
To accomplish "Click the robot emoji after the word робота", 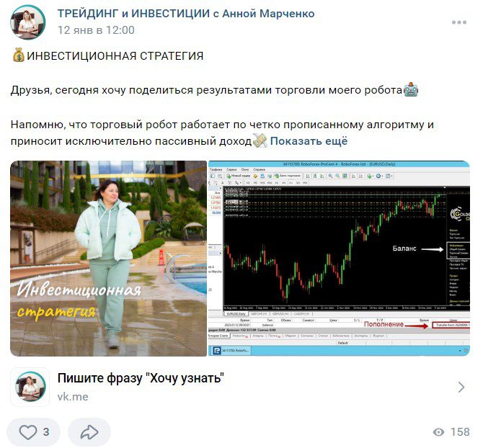I will [411, 90].
